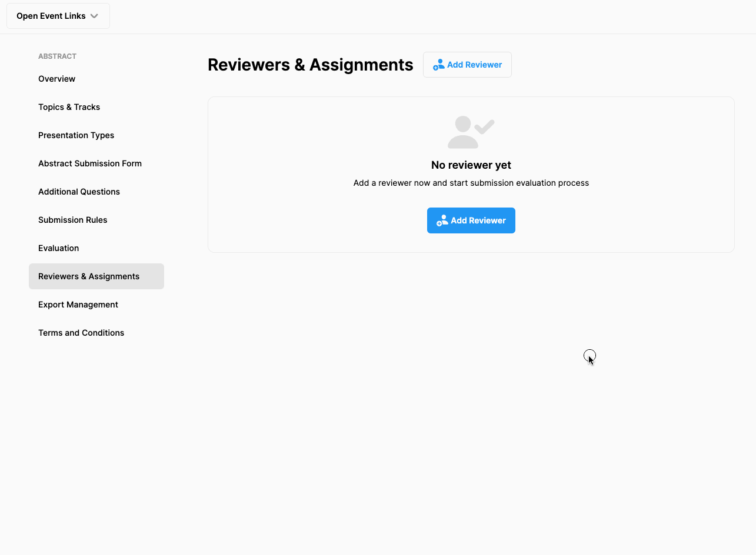Viewport: 756px width, 555px height.
Task: Click the ABSTRACT section label
Action: coord(57,56)
